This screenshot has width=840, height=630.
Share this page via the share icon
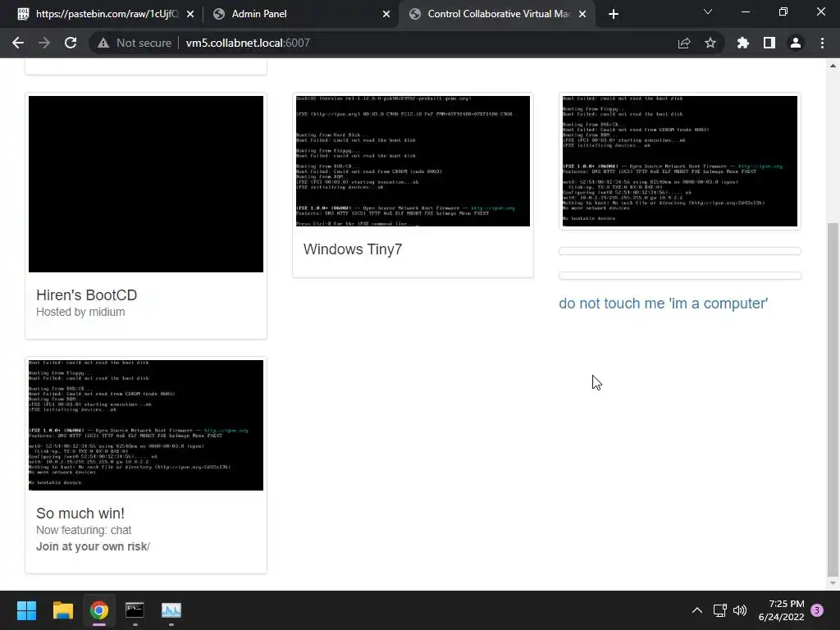(684, 43)
